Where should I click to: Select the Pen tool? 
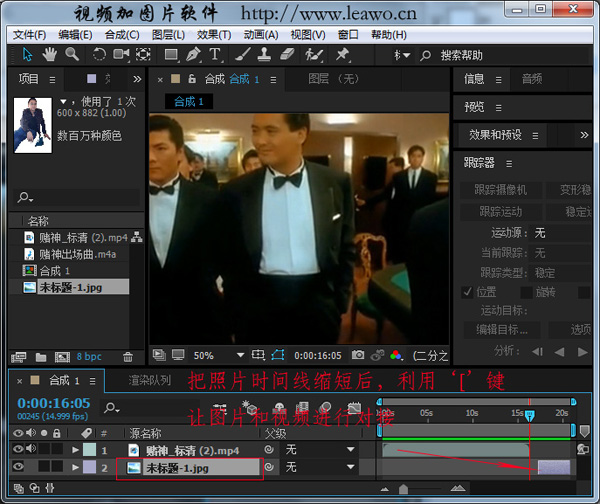[193, 54]
